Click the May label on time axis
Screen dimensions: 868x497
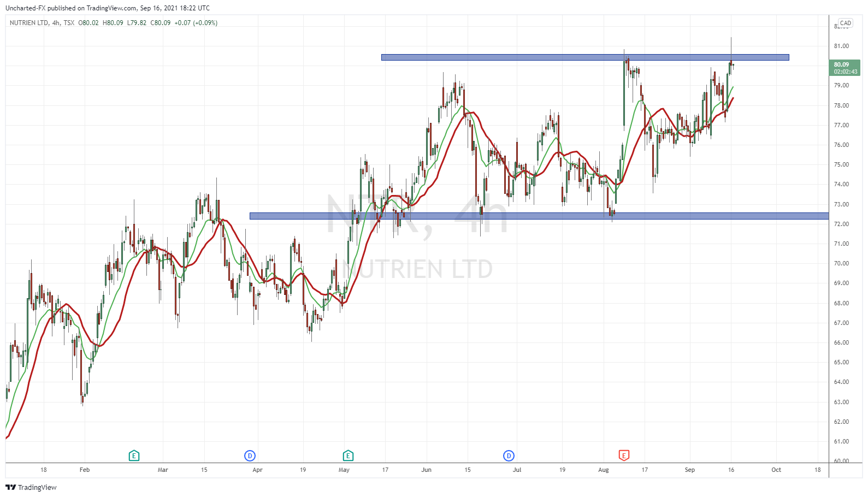coord(344,470)
